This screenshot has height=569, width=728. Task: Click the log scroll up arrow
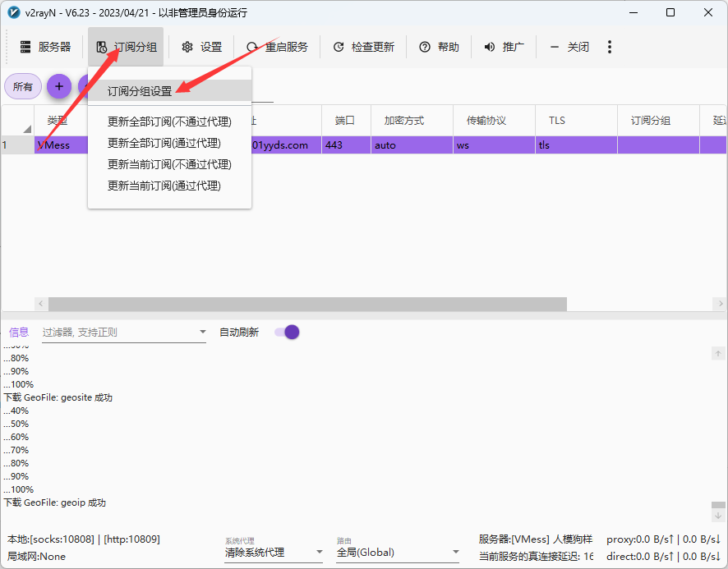coord(718,354)
